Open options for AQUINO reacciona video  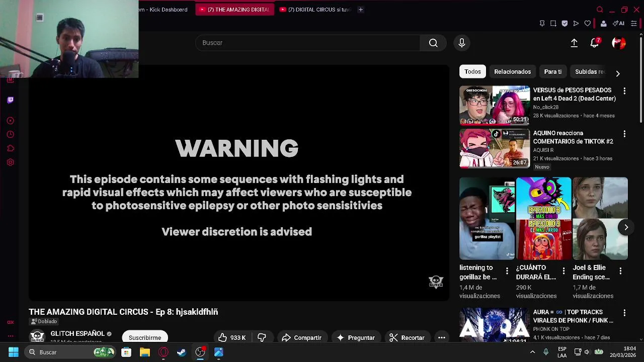click(624, 134)
